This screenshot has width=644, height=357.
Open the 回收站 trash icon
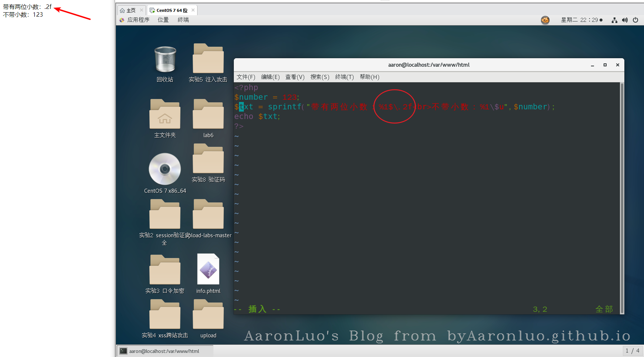tap(165, 60)
